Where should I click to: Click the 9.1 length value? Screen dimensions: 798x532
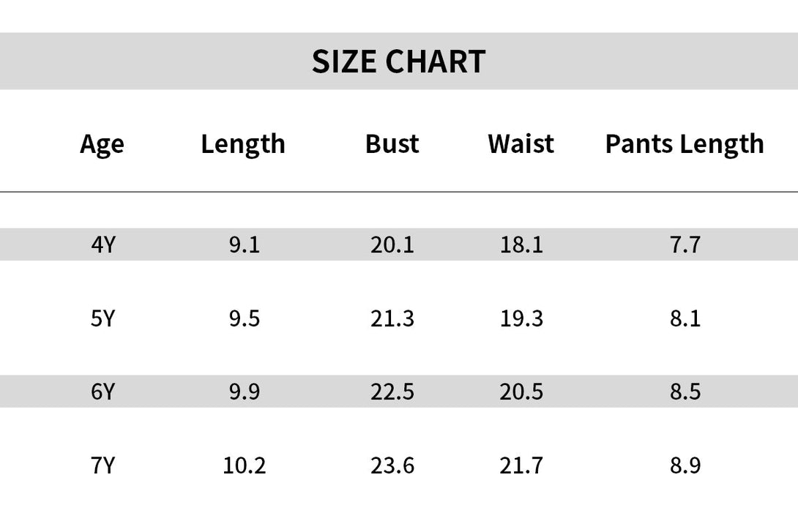245,244
